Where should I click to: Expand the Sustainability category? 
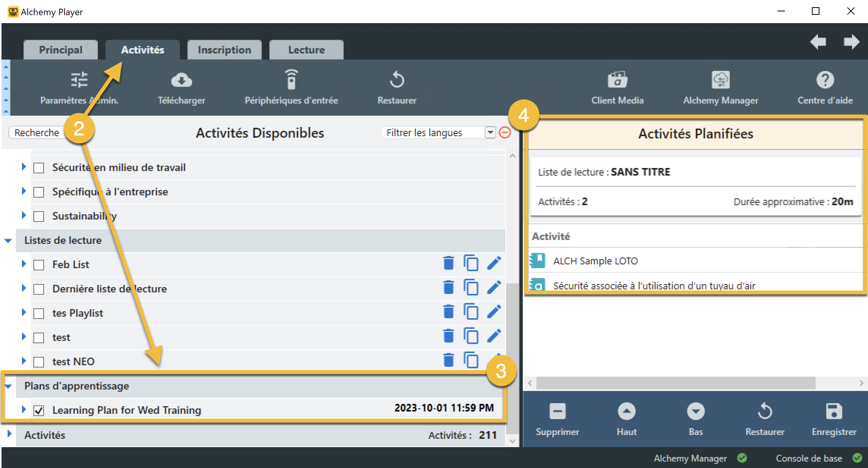(24, 215)
